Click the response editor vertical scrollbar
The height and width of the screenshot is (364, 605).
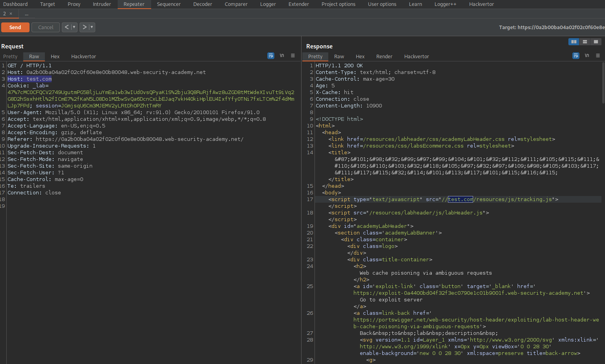tap(603, 83)
